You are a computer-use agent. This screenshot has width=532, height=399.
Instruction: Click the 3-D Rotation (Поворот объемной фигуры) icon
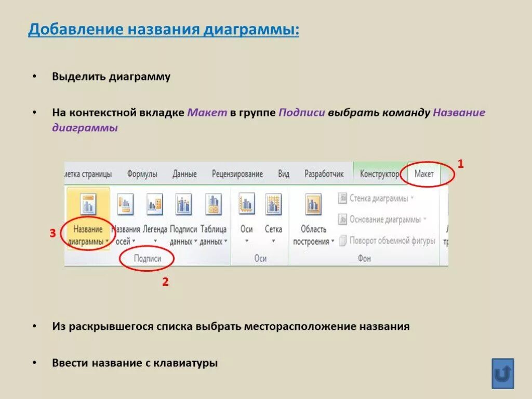pyautogui.click(x=342, y=240)
